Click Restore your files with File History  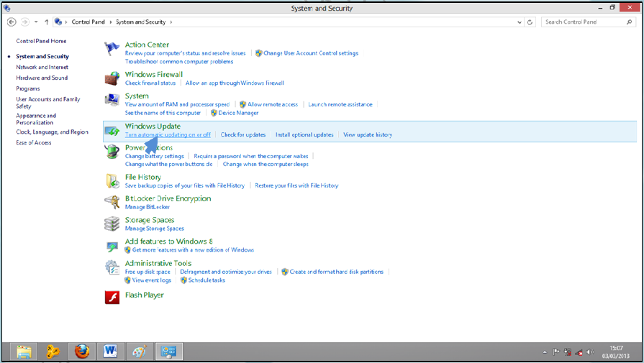click(296, 185)
